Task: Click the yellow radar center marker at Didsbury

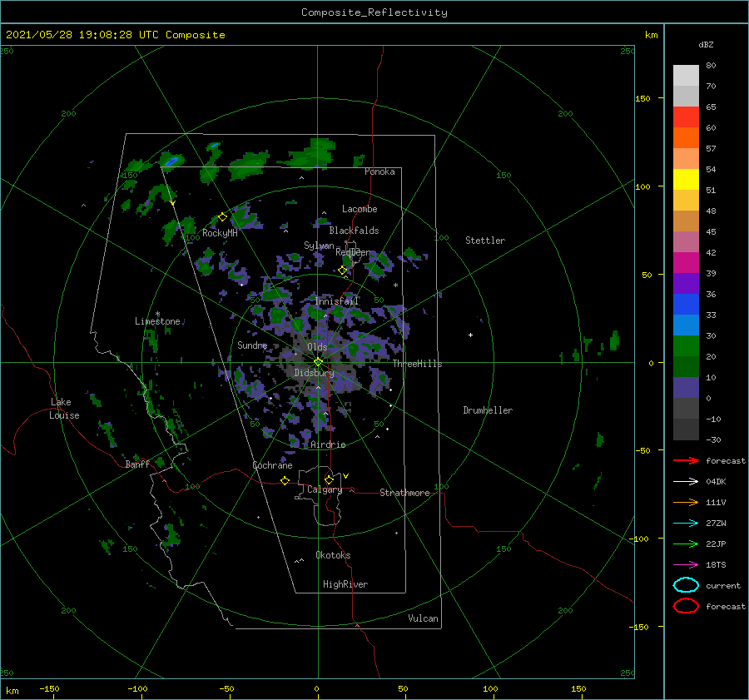Action: (x=318, y=362)
